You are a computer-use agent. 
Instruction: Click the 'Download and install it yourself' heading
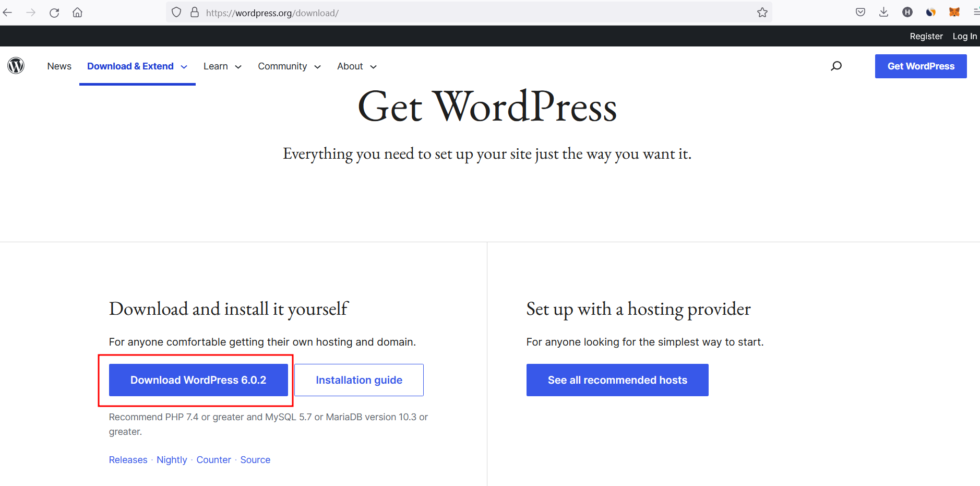tap(229, 309)
